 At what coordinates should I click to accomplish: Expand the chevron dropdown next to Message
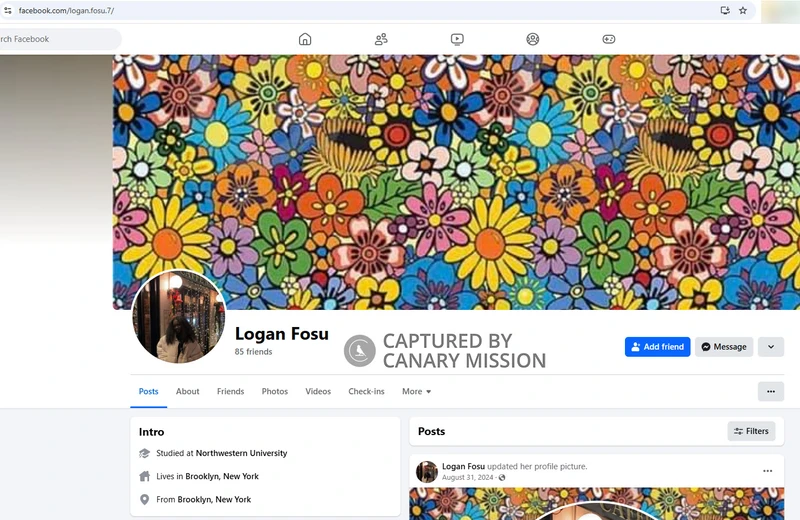771,347
